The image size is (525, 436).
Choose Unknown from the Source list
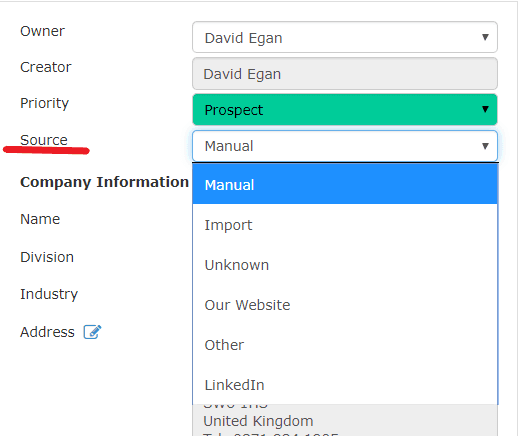tap(345, 265)
